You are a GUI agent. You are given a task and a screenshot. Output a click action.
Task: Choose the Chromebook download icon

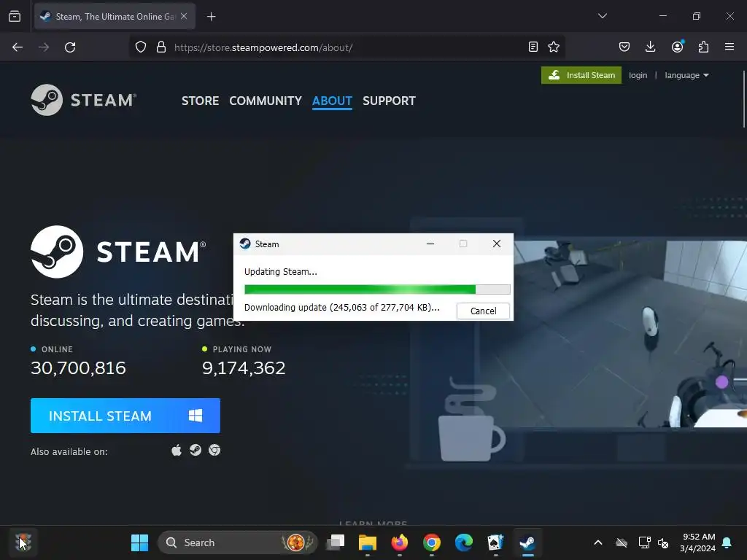point(214,450)
